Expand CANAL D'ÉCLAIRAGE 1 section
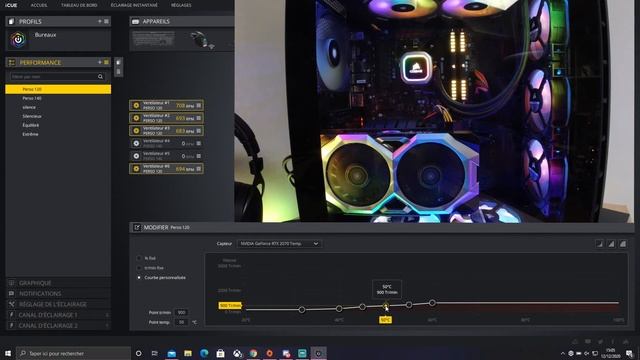The image size is (640, 360). [x=58, y=315]
